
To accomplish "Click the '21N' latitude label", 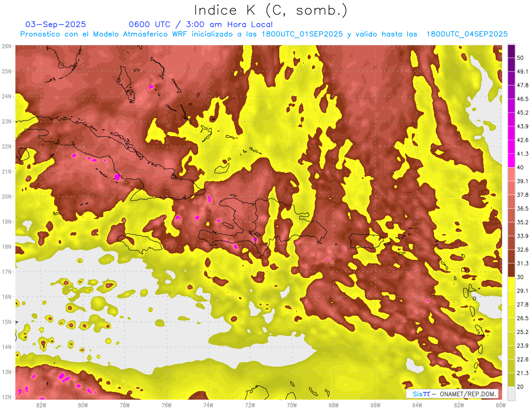I will pos(7,171).
